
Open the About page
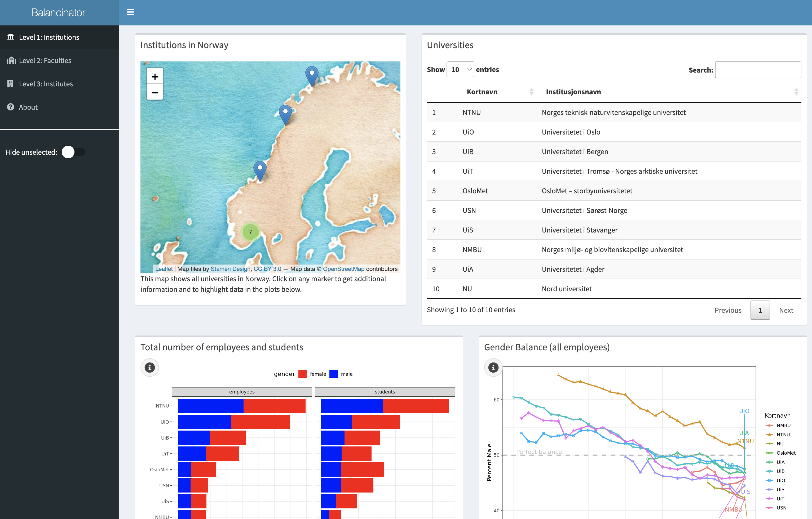pos(59,107)
